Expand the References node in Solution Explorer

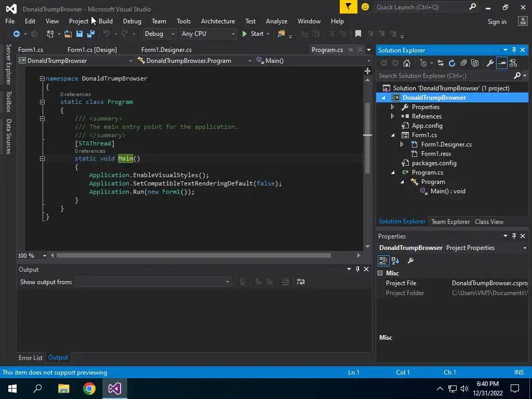coord(393,116)
